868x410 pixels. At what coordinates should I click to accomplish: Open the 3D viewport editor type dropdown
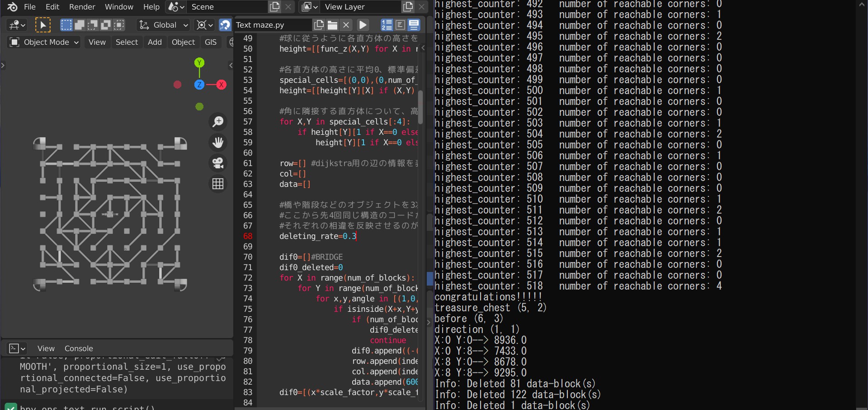click(x=17, y=25)
